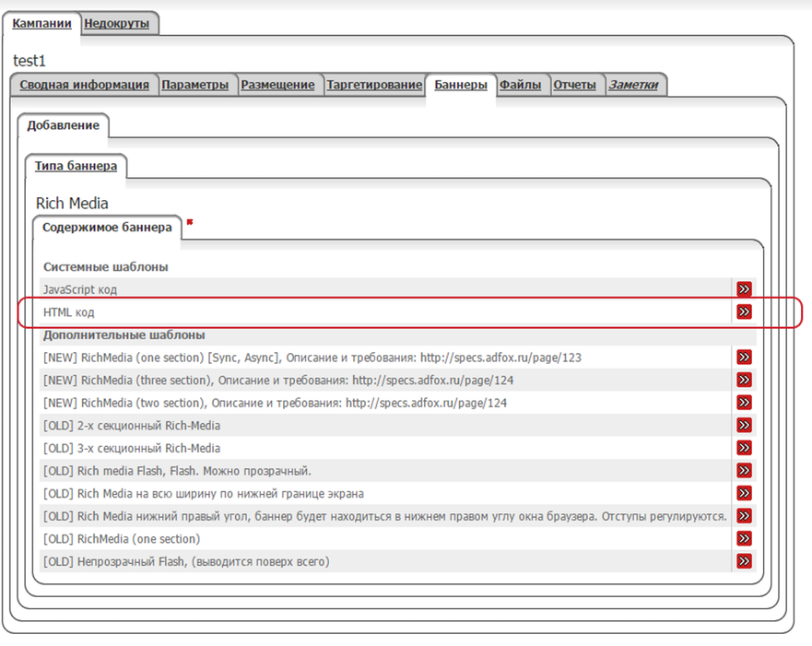Click arrow icon for Rich media Flash, Можно прозрачный

(744, 471)
